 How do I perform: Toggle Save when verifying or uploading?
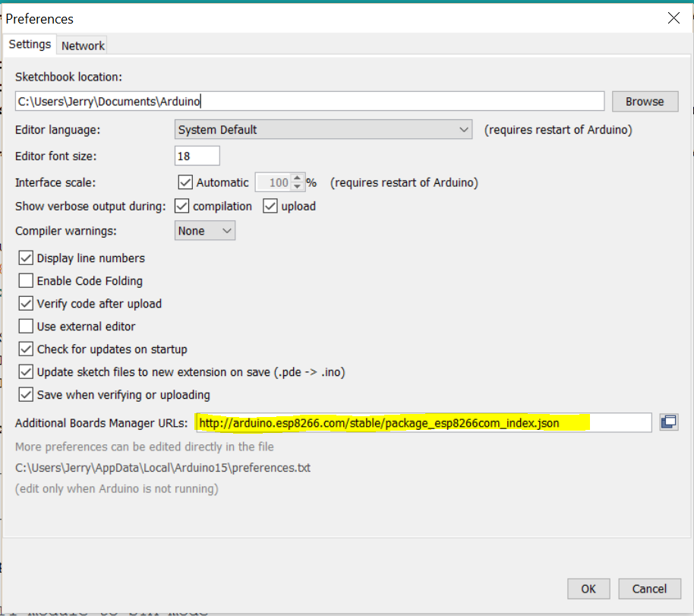click(26, 394)
